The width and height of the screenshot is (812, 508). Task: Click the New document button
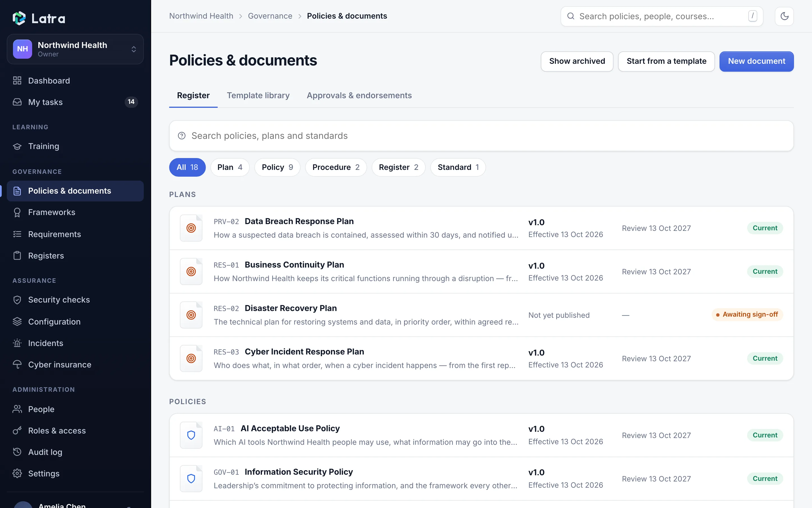756,61
